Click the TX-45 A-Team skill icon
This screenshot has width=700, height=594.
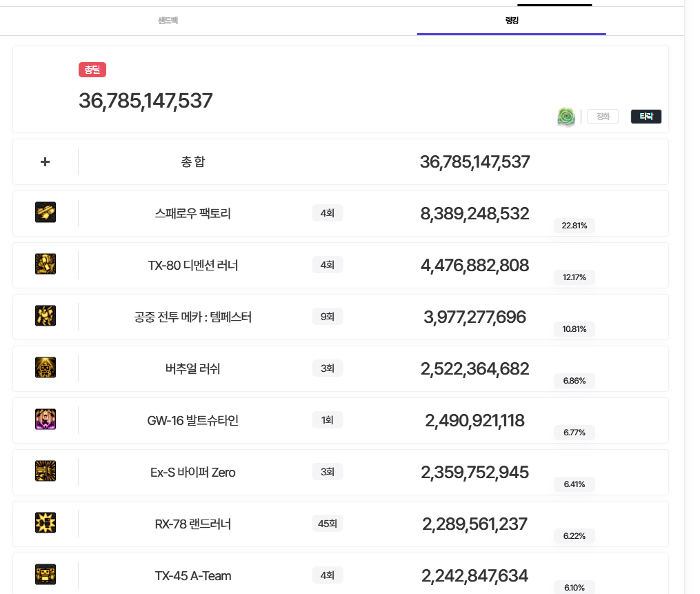tap(46, 575)
